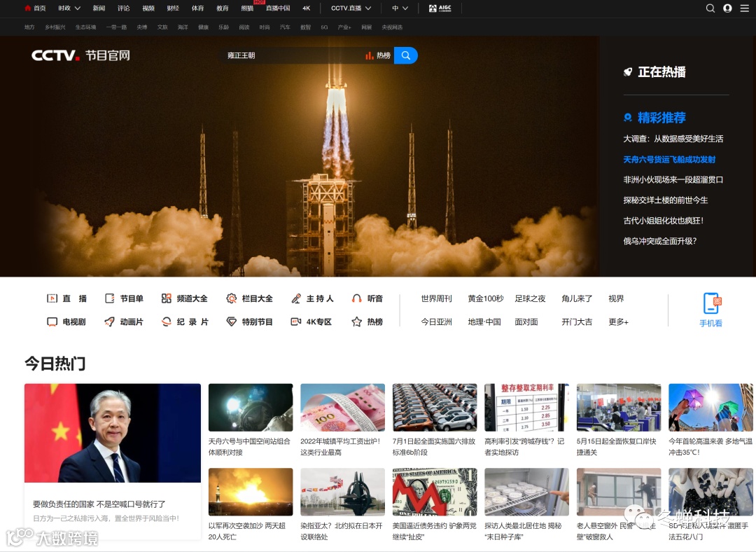Click the 直播 live icon
The height and width of the screenshot is (552, 756).
[52, 298]
